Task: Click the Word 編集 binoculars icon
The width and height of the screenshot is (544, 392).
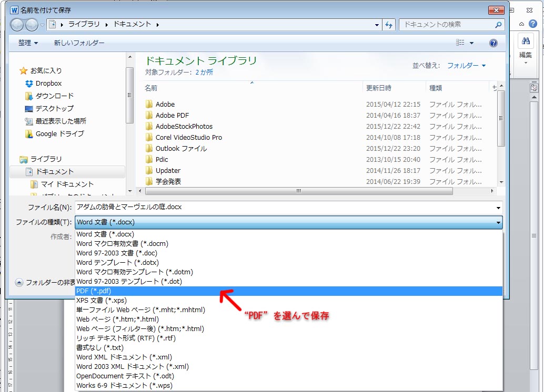Action: click(x=526, y=41)
